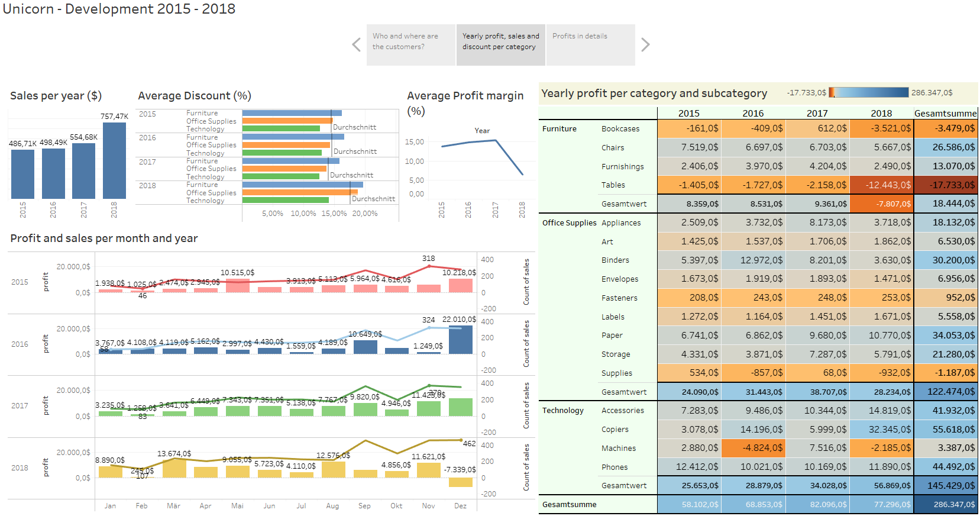Screen dimensions: 980x516
Task: Select the negative December 2018 profit bar
Action: coord(460,482)
